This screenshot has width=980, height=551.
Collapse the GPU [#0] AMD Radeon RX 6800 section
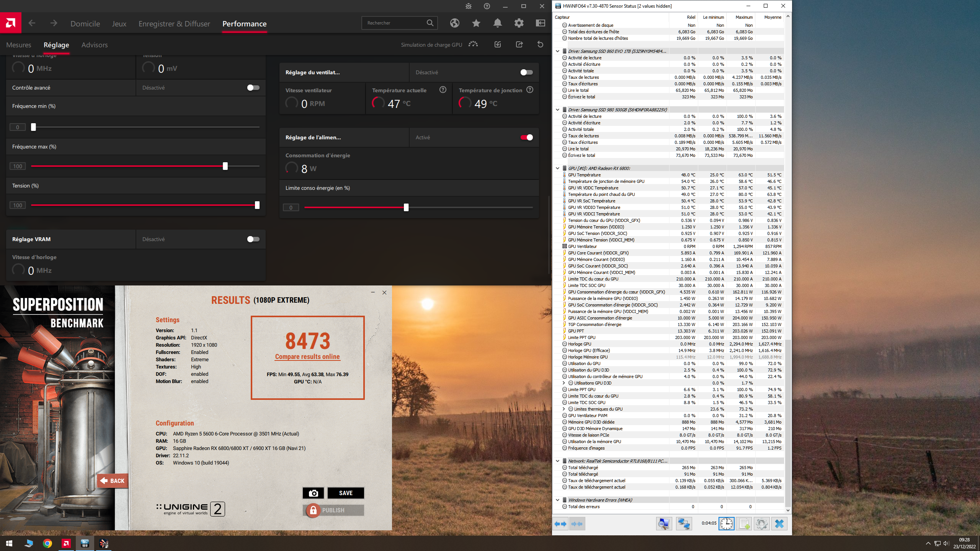tap(558, 168)
